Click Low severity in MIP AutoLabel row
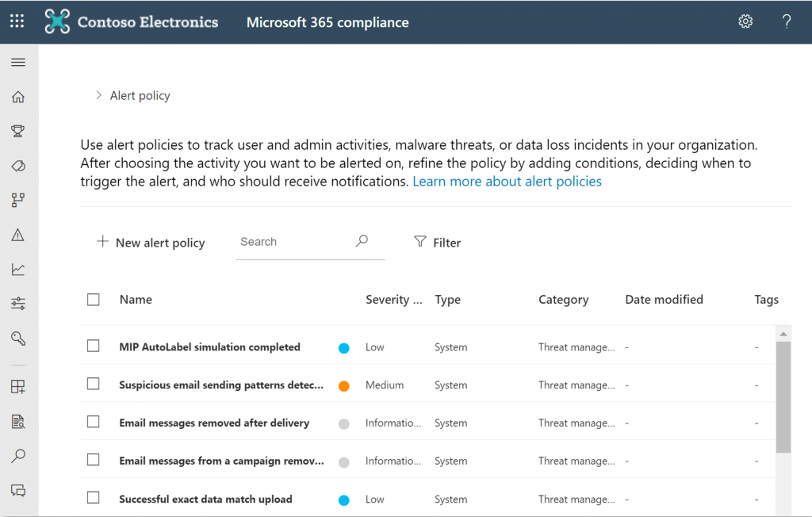 click(x=375, y=347)
